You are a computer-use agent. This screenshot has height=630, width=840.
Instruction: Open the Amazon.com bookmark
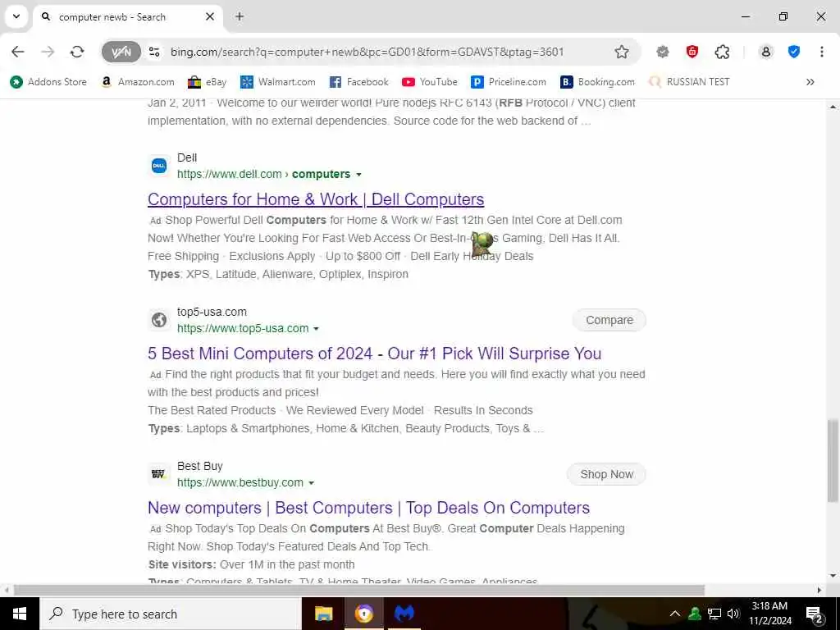[138, 82]
